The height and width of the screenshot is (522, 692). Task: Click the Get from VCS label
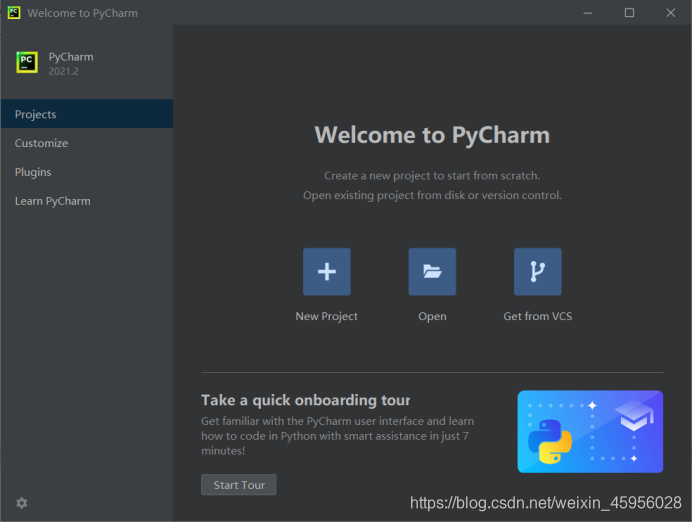(538, 316)
